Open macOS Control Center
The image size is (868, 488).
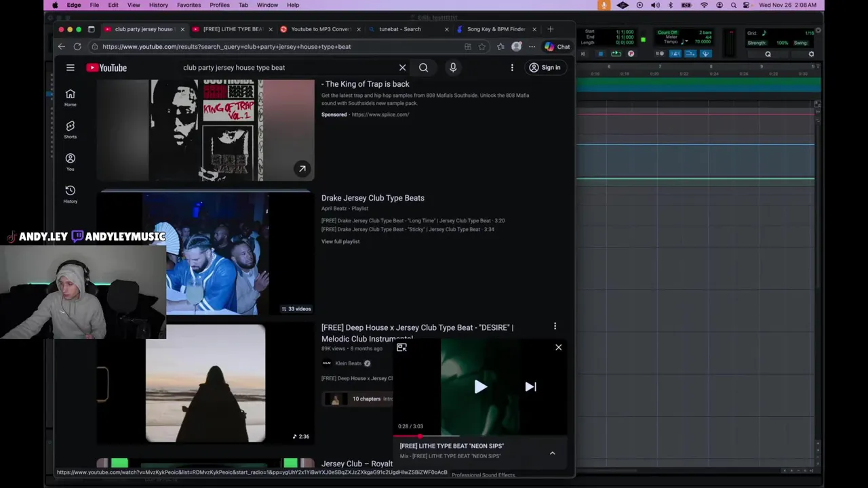[x=747, y=5]
